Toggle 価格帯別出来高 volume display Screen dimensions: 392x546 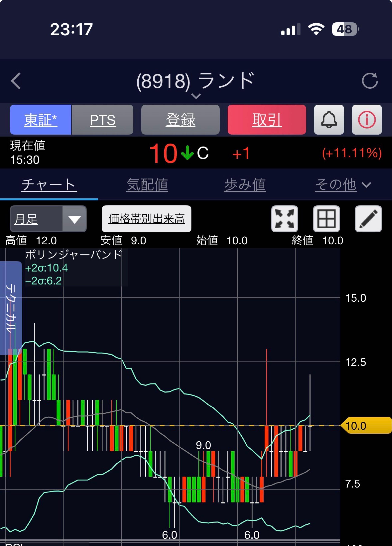tap(146, 219)
